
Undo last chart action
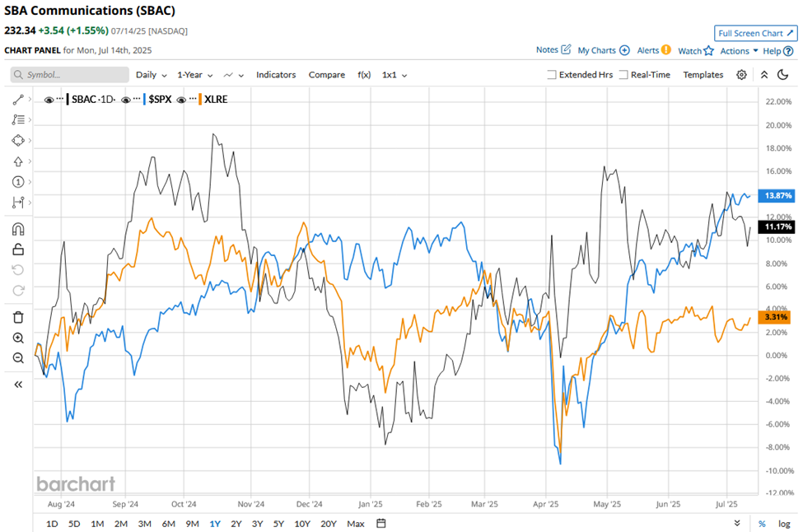[x=18, y=270]
